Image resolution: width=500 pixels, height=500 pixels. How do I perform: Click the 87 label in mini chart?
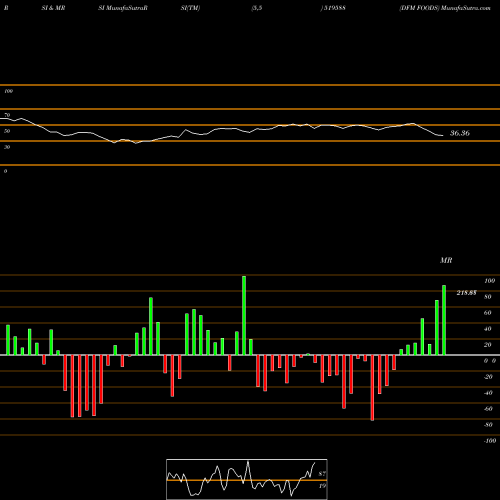322,474
